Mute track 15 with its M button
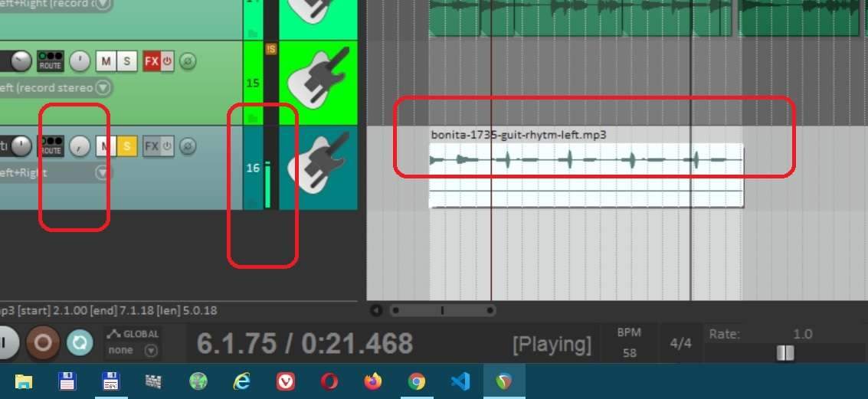The height and width of the screenshot is (399, 868). [x=106, y=61]
